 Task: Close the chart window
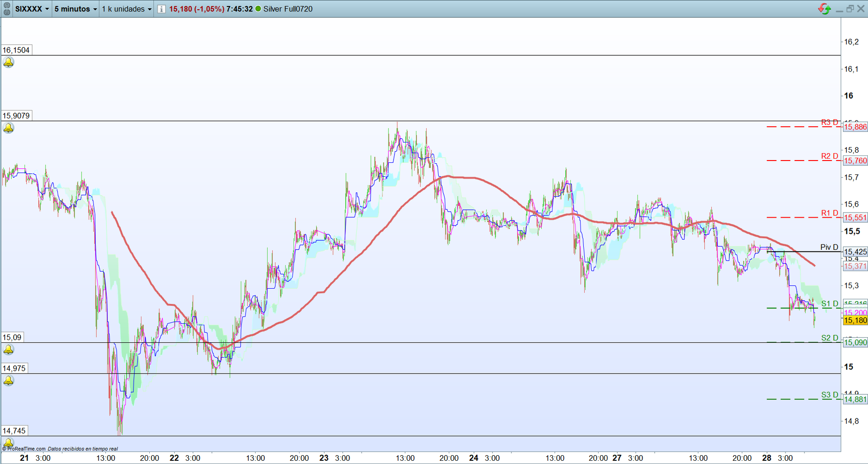coord(861,9)
